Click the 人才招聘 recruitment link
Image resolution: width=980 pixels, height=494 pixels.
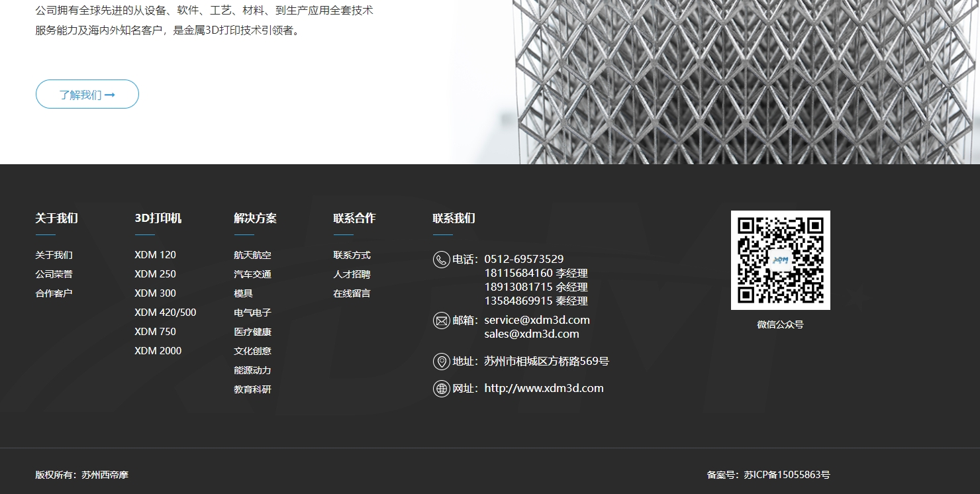pos(352,273)
